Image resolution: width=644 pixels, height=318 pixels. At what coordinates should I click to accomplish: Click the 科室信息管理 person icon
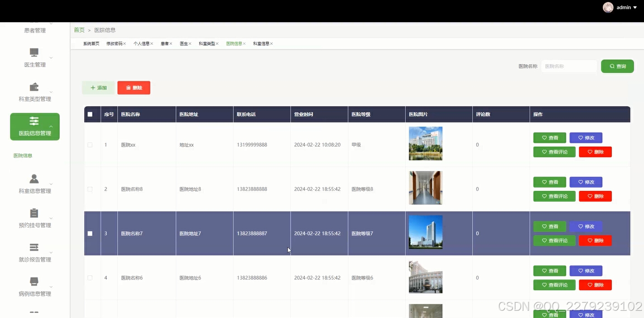coord(34,179)
